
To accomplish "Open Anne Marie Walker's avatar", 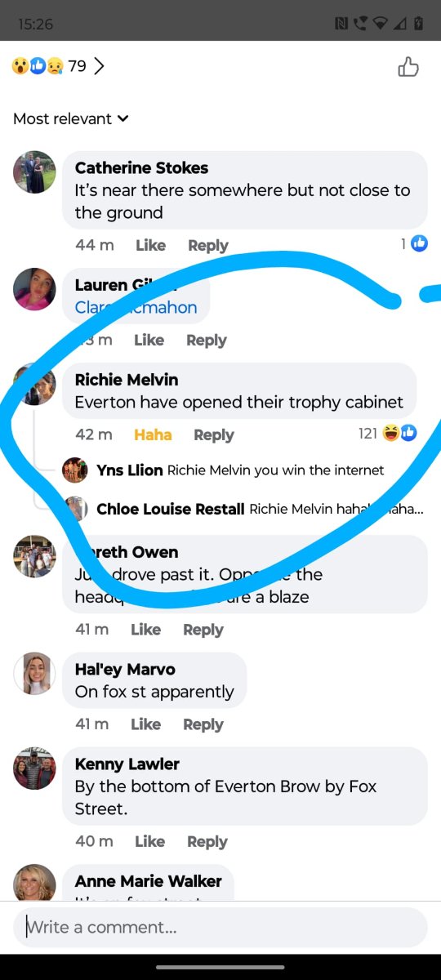I will tap(34, 884).
